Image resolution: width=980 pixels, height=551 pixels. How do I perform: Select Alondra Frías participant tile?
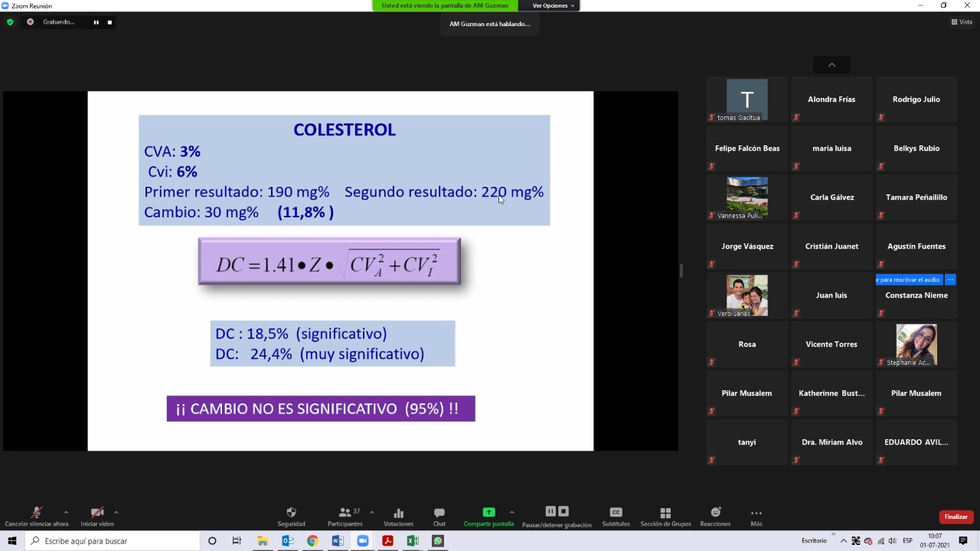(x=831, y=99)
